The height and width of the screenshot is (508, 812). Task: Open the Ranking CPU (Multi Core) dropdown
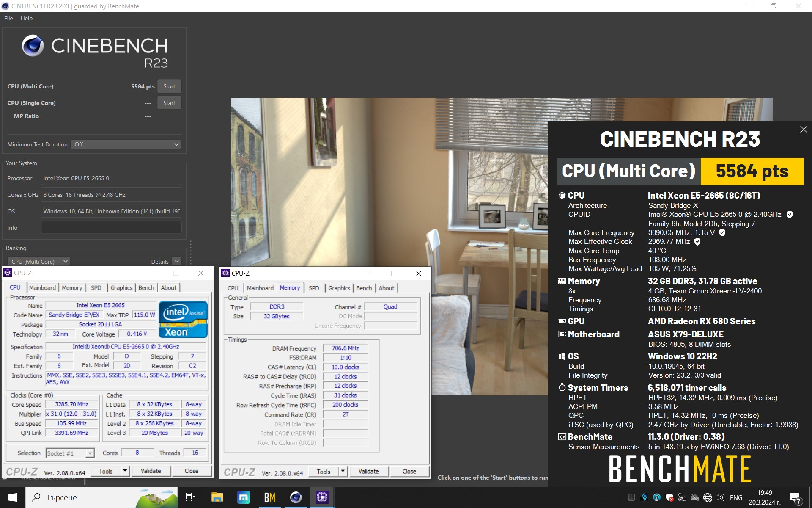(x=38, y=262)
